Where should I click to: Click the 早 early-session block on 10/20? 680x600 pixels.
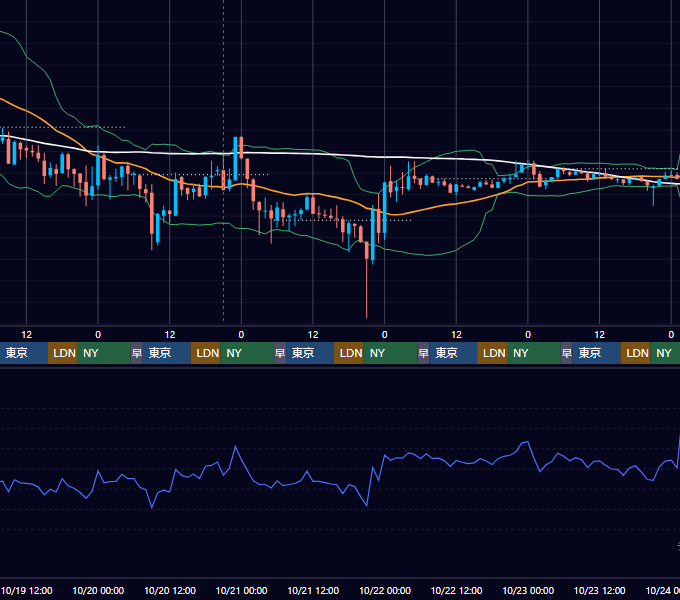137,353
